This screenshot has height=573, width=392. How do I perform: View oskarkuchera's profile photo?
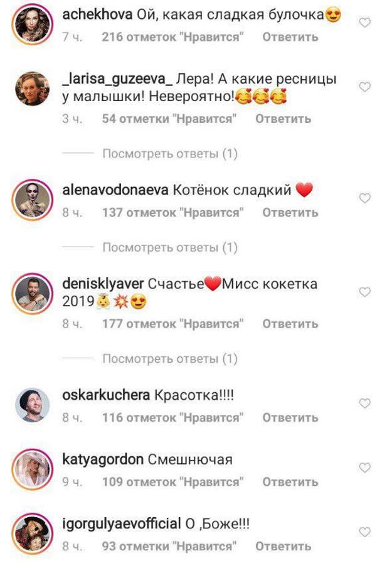(33, 405)
